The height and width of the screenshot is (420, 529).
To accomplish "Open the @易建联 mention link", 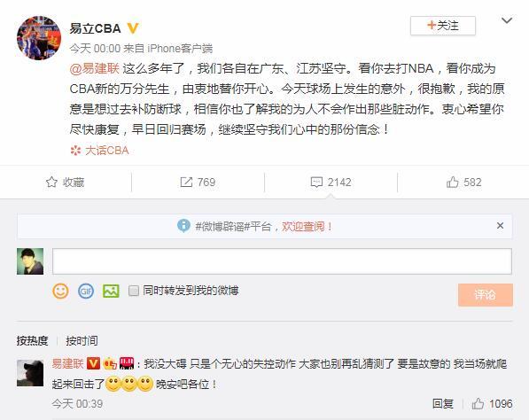I will 95,68.
